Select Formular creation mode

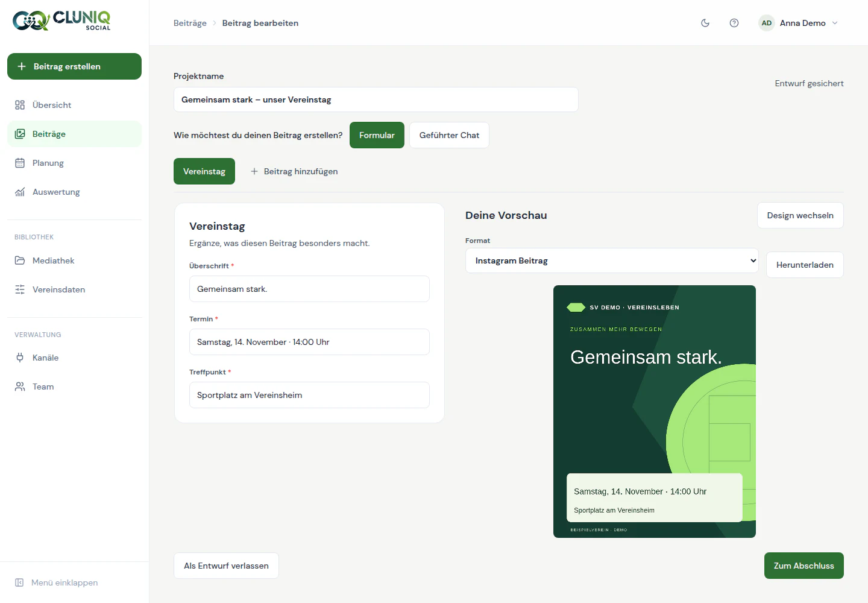(x=377, y=135)
